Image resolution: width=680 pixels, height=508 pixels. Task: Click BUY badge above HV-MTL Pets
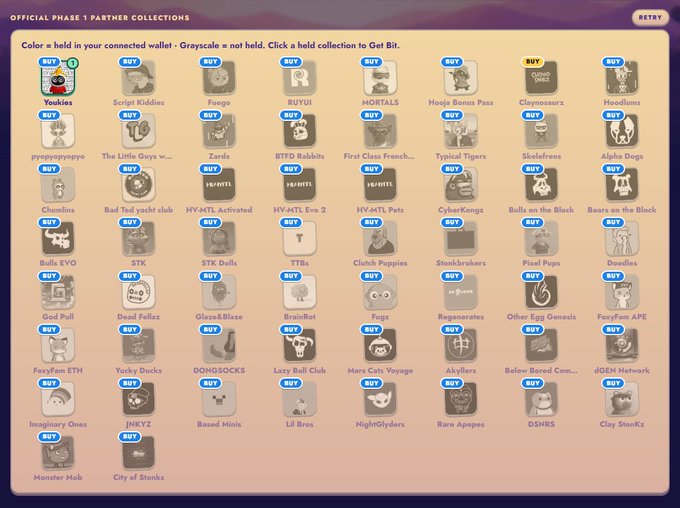[x=372, y=169]
